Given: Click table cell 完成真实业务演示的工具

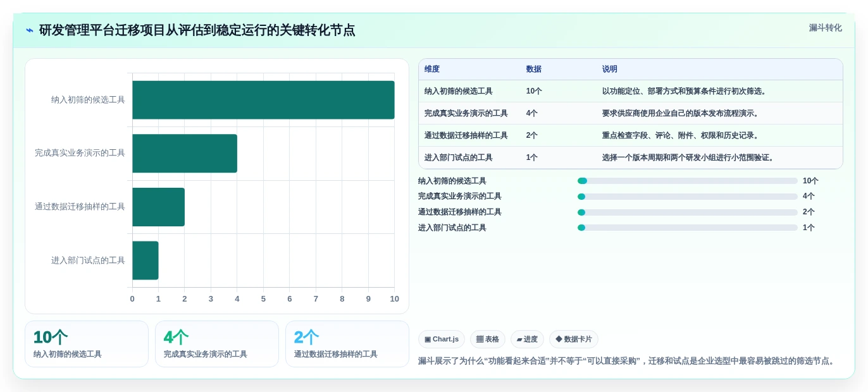Looking at the screenshot, I should click(x=466, y=113).
